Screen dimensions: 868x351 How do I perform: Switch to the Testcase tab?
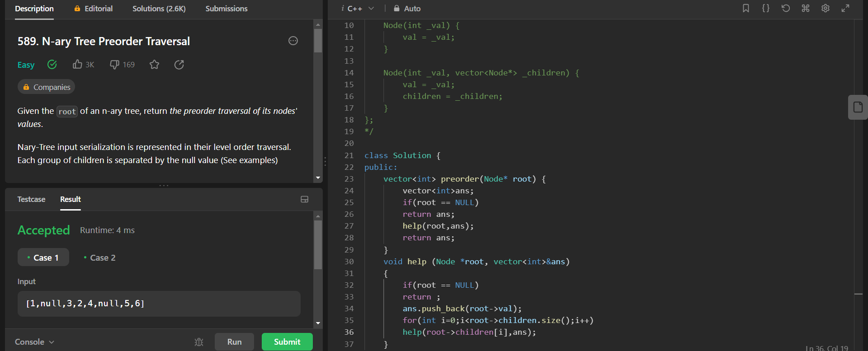(31, 199)
